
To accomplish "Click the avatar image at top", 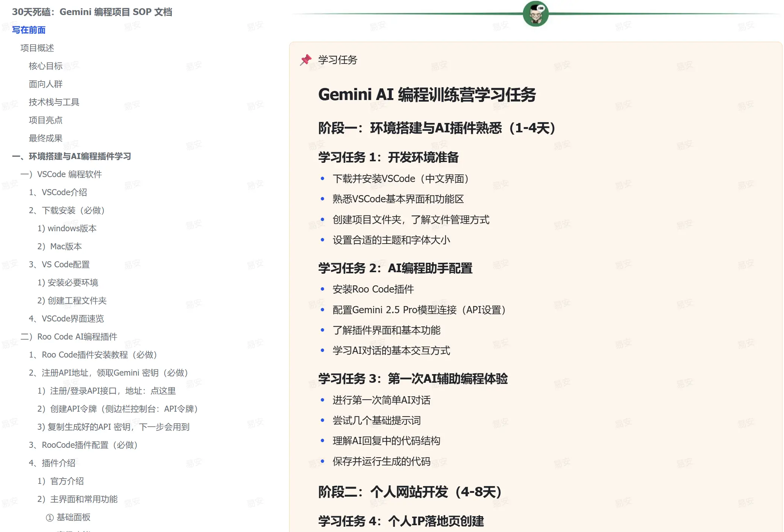I will 535,14.
